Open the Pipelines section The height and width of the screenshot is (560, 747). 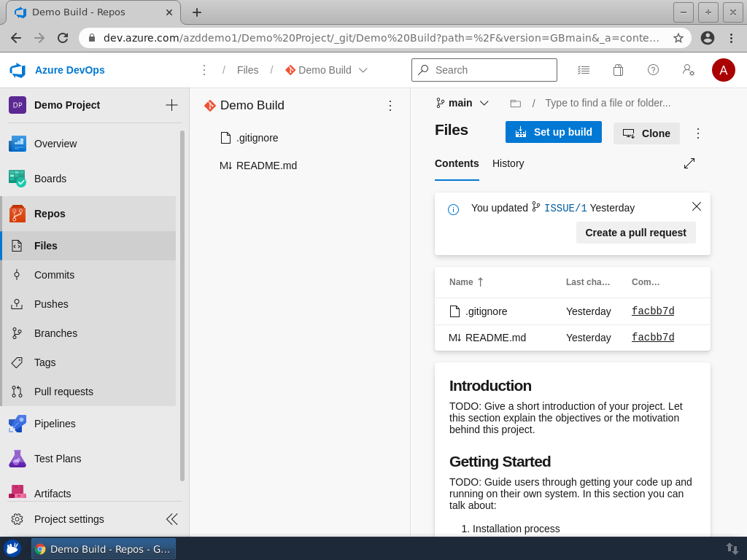(x=88, y=424)
